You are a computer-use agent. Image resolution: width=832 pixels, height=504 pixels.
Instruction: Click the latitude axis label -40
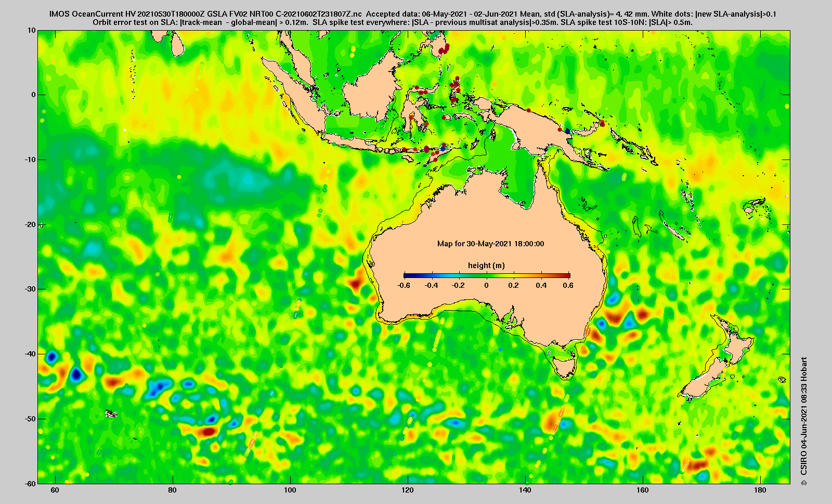tap(30, 354)
